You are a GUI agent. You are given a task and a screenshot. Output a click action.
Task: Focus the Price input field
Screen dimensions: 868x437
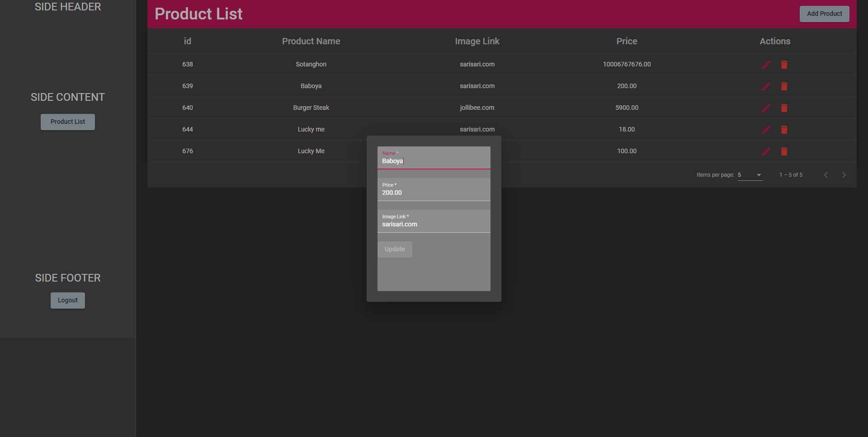point(434,189)
